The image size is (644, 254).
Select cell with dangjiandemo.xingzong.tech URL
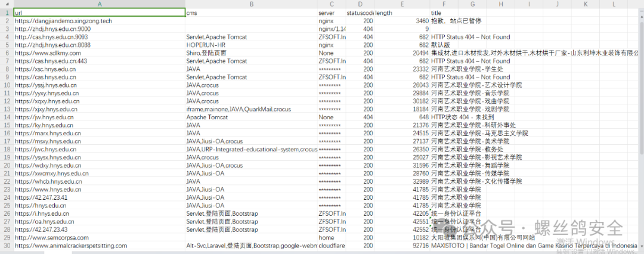100,21
